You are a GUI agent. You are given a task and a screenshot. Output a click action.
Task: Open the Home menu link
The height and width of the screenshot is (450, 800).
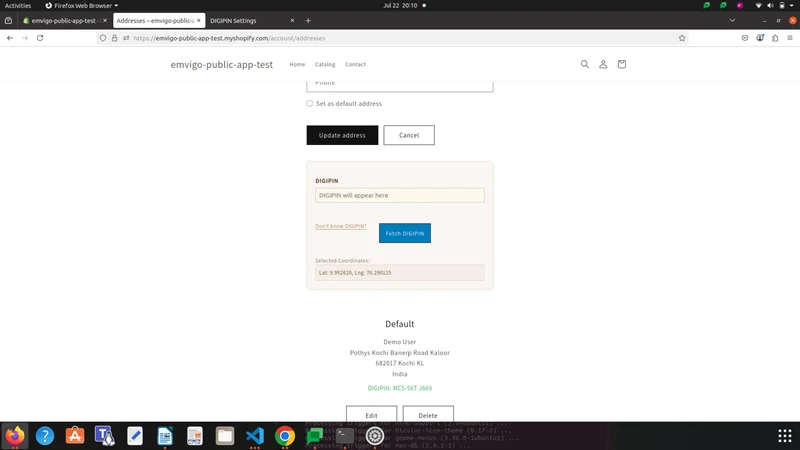click(297, 64)
